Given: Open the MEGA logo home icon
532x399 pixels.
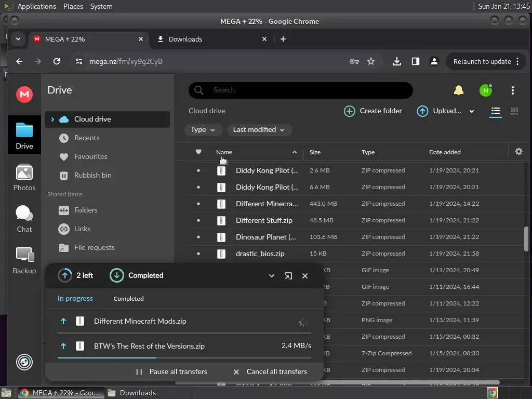Looking at the screenshot, I should pyautogui.click(x=24, y=95).
